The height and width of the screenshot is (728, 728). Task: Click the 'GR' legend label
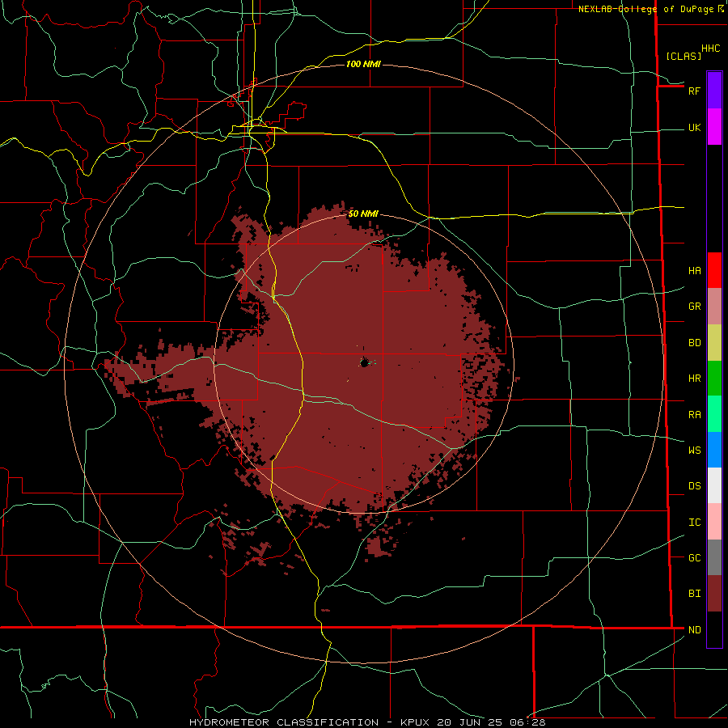[694, 307]
